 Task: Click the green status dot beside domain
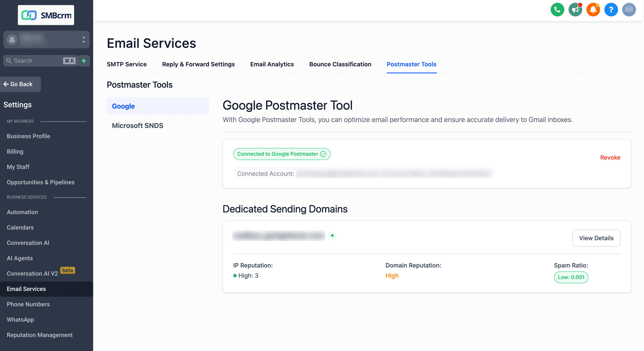332,235
